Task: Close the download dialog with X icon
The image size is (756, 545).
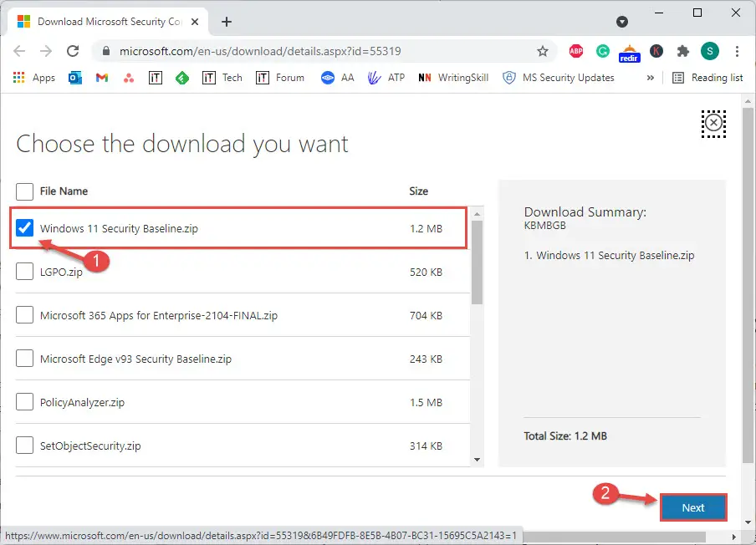Action: [x=713, y=123]
